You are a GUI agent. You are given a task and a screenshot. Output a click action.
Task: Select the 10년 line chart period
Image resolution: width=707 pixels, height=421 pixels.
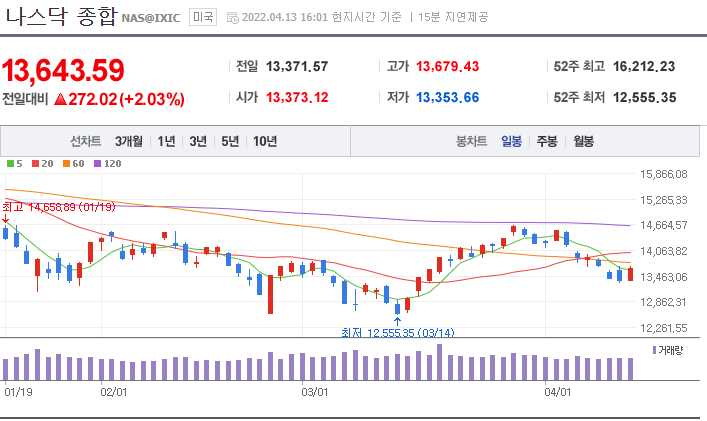click(265, 142)
